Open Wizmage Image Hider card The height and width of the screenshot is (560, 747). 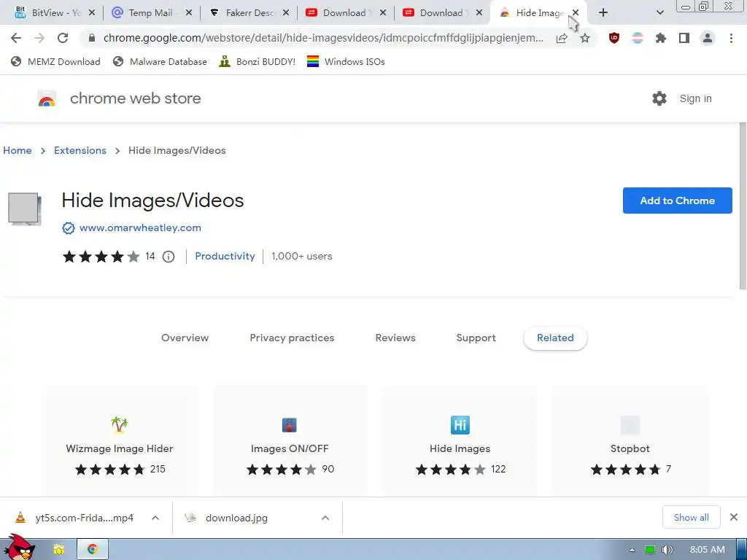[119, 440]
